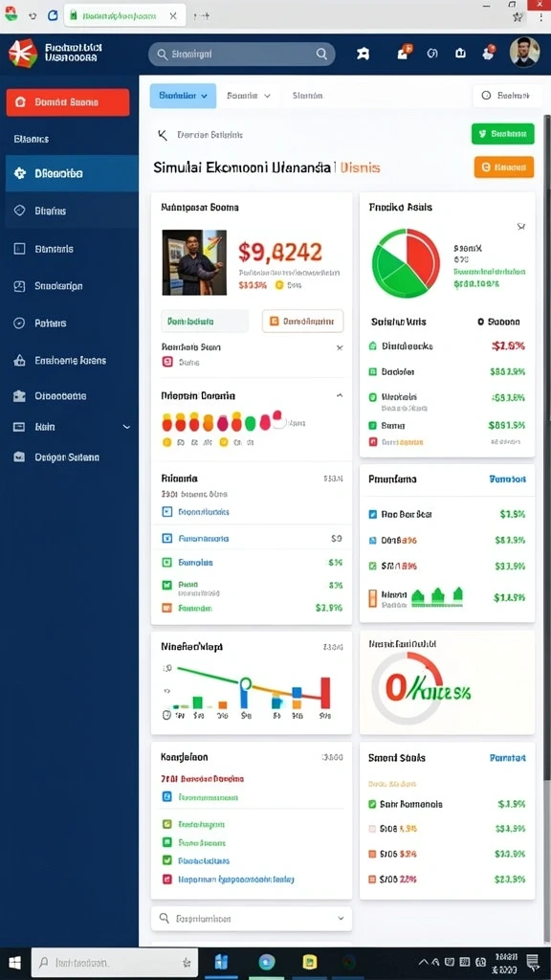Open Windows Start menu icon
The height and width of the screenshot is (980, 551).
[x=15, y=963]
